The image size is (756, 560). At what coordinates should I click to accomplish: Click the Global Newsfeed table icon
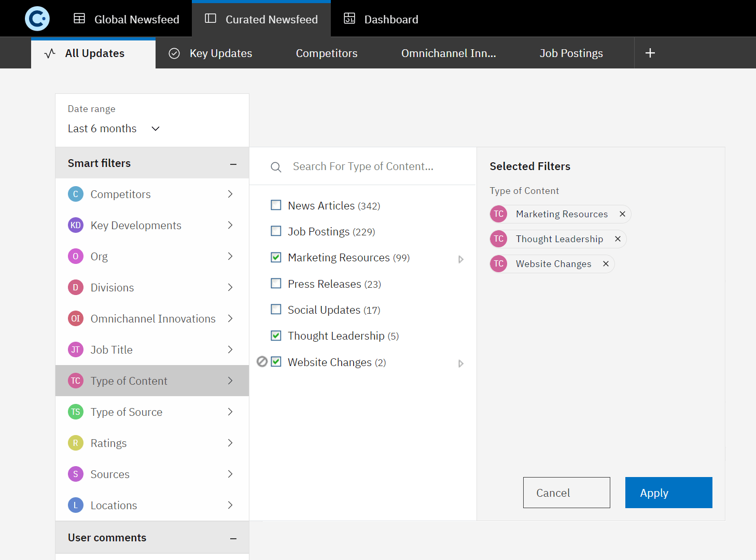[x=79, y=19]
